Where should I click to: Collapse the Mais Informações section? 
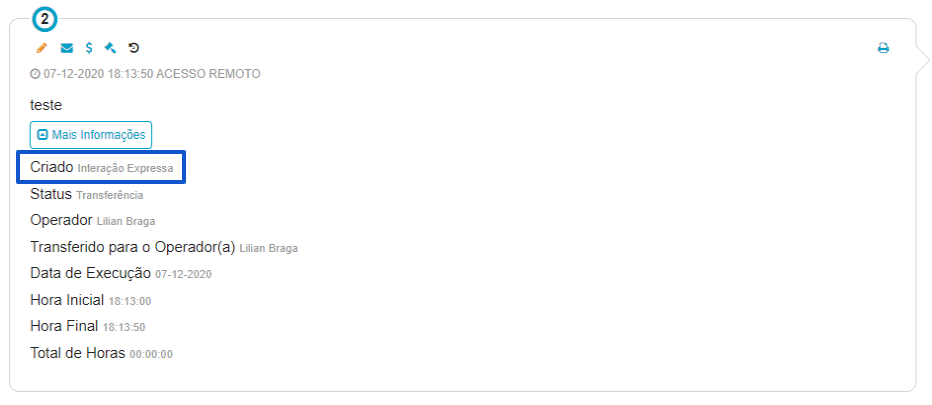[91, 135]
